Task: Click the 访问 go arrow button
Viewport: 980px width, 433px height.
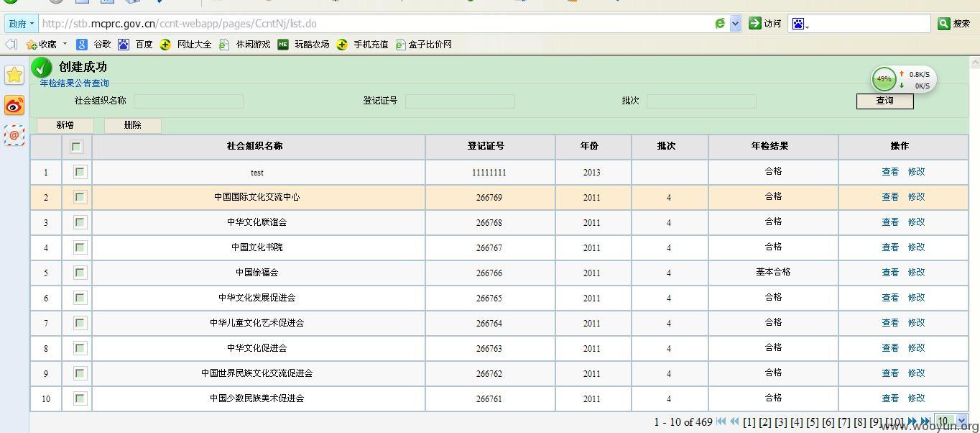Action: pos(765,24)
